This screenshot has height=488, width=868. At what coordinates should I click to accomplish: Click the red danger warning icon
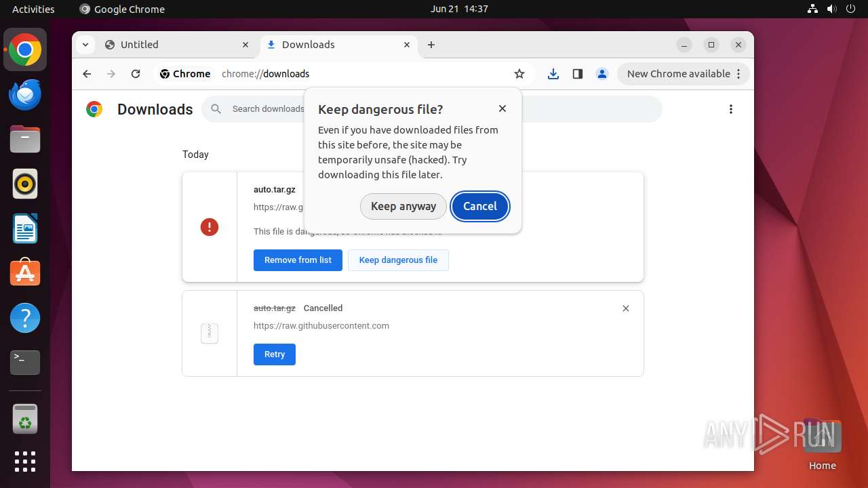pos(210,227)
